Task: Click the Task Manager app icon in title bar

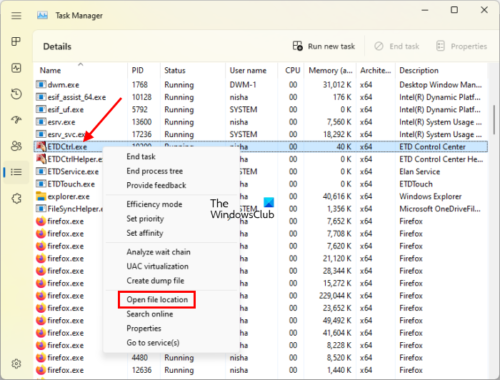Action: (42, 15)
